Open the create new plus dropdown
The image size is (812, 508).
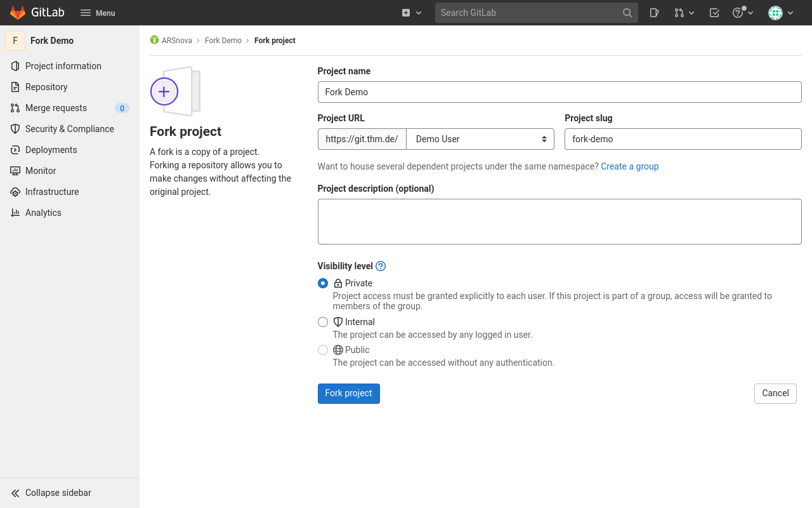click(412, 13)
